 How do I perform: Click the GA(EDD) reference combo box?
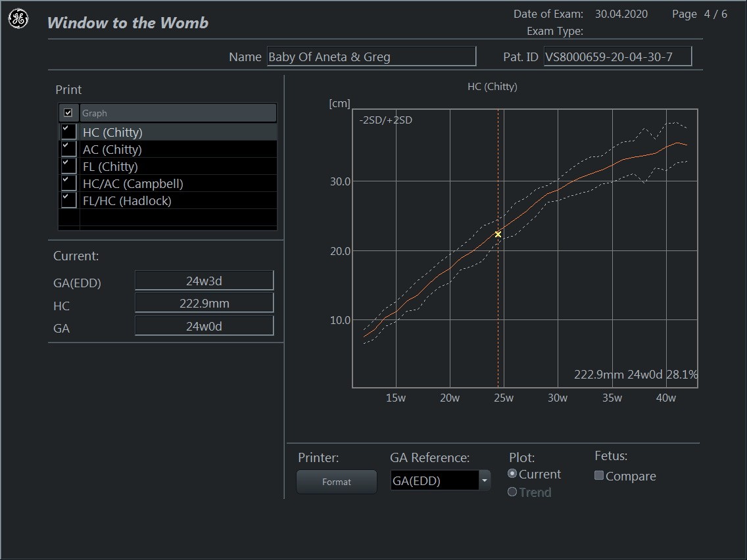pyautogui.click(x=434, y=481)
